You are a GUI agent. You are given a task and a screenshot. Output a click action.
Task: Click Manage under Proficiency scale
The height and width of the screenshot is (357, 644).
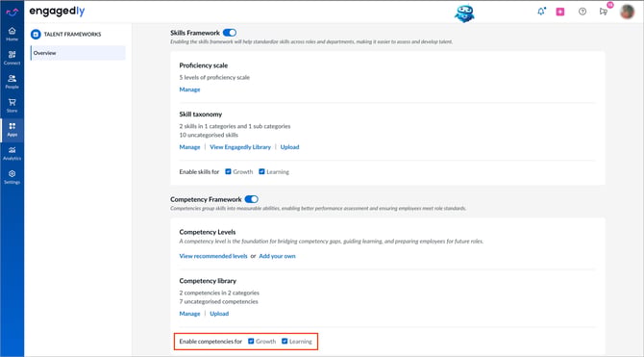coord(189,89)
